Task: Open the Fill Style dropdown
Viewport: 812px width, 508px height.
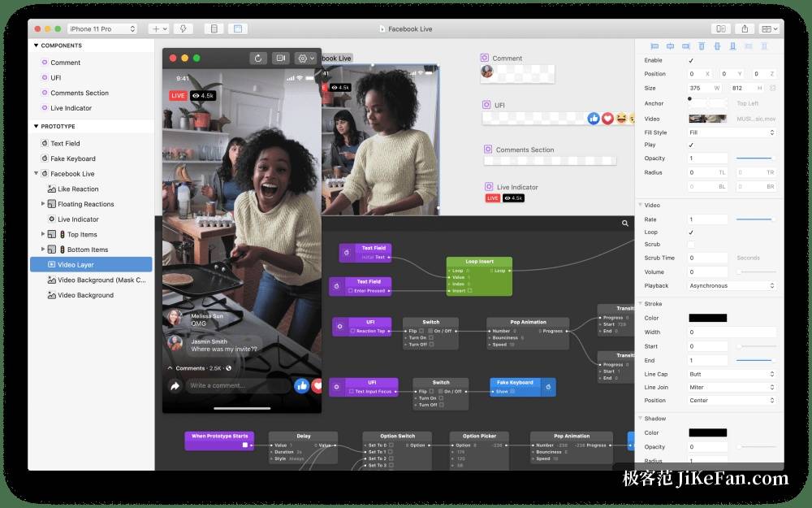Action: [x=732, y=132]
